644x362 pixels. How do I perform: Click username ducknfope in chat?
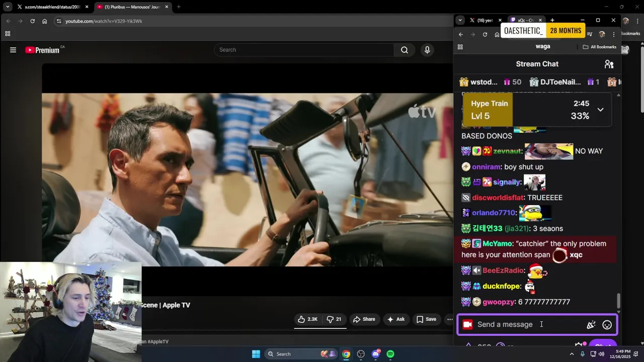click(501, 286)
